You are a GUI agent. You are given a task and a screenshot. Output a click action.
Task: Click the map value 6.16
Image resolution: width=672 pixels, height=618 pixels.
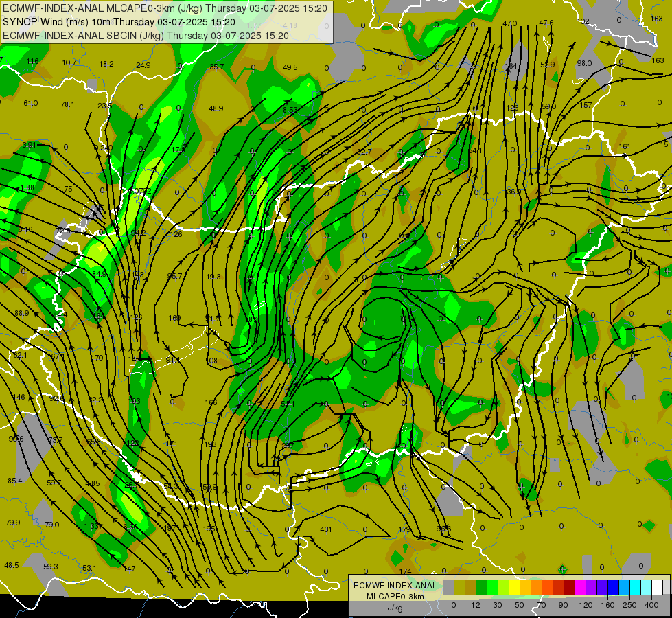[25, 229]
